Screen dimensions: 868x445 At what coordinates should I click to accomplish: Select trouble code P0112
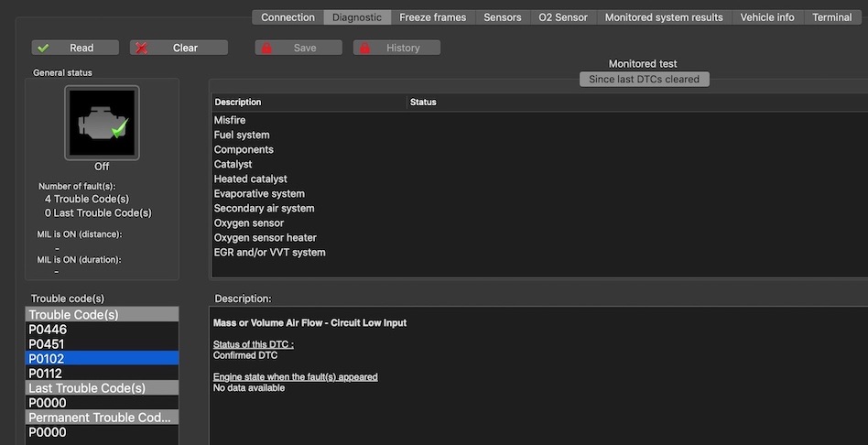point(48,374)
